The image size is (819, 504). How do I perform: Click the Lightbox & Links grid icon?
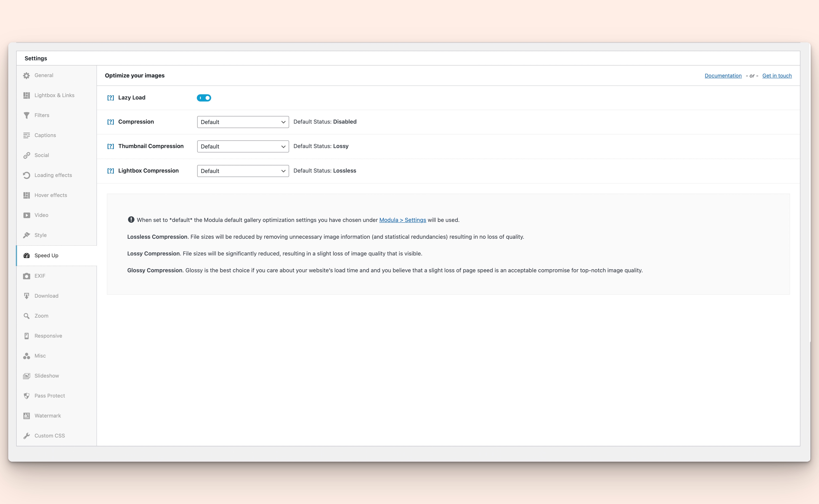click(27, 95)
